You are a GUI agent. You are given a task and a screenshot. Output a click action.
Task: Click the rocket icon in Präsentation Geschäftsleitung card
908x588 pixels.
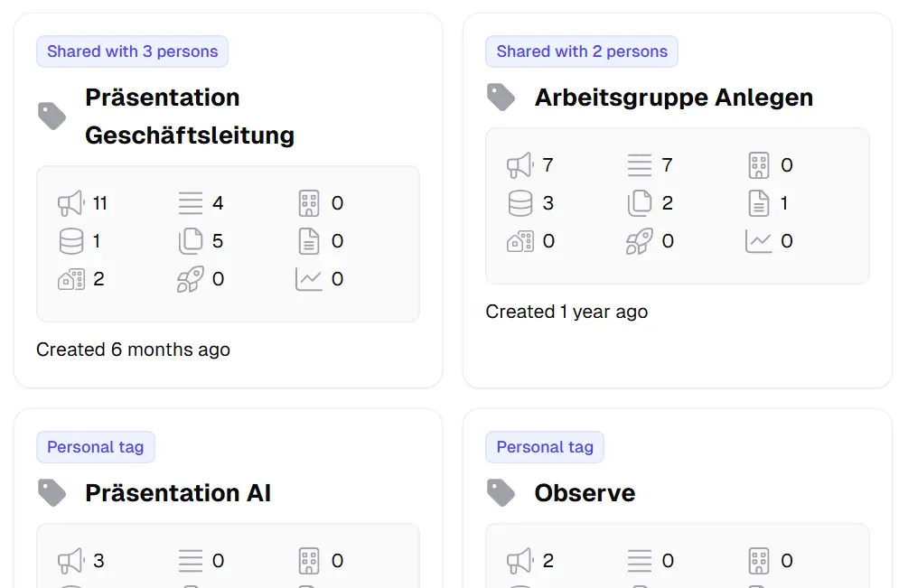pos(190,279)
